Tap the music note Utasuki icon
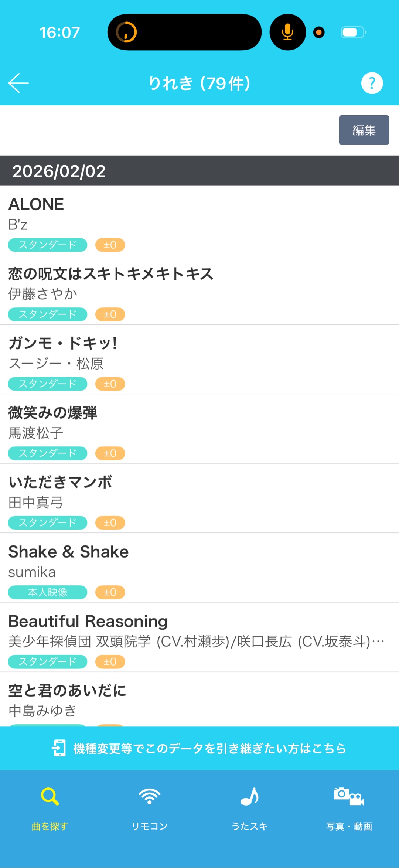Viewport: 399px width, 868px height. tap(249, 796)
